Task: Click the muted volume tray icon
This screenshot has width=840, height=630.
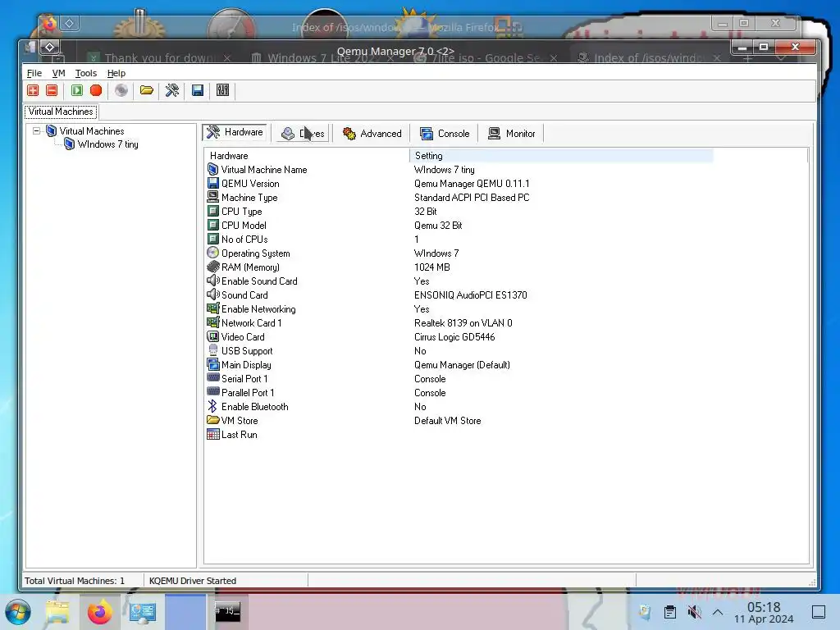Action: coord(694,612)
